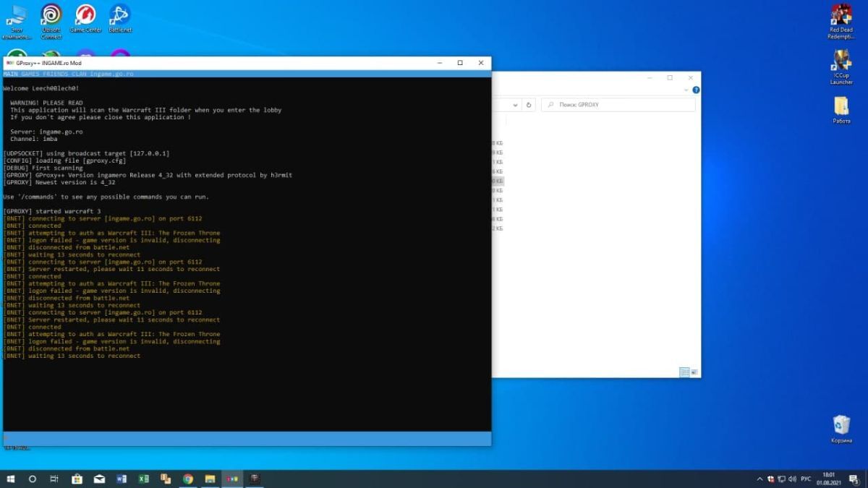Switch to the GAMES tab in GProxy
The width and height of the screenshot is (868, 488).
pyautogui.click(x=31, y=74)
